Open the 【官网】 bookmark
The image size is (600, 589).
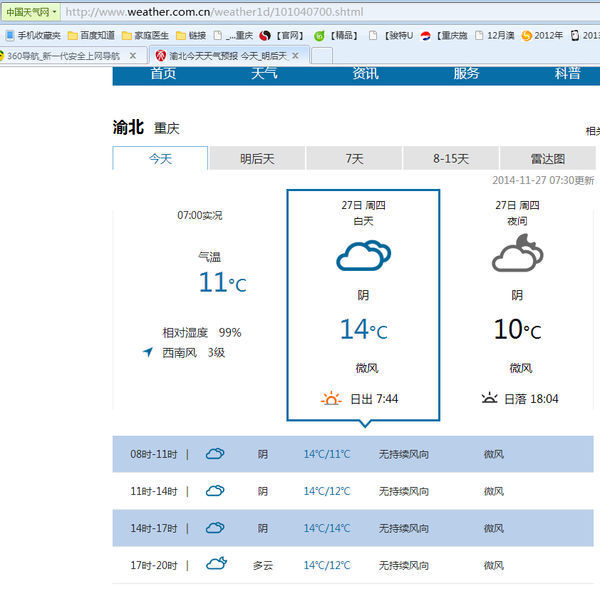(x=282, y=36)
